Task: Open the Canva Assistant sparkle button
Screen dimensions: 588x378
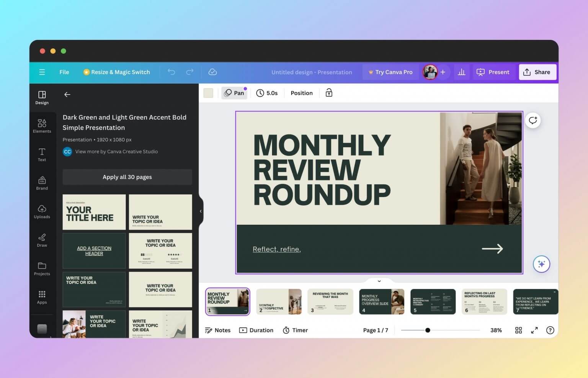Action: (x=541, y=264)
